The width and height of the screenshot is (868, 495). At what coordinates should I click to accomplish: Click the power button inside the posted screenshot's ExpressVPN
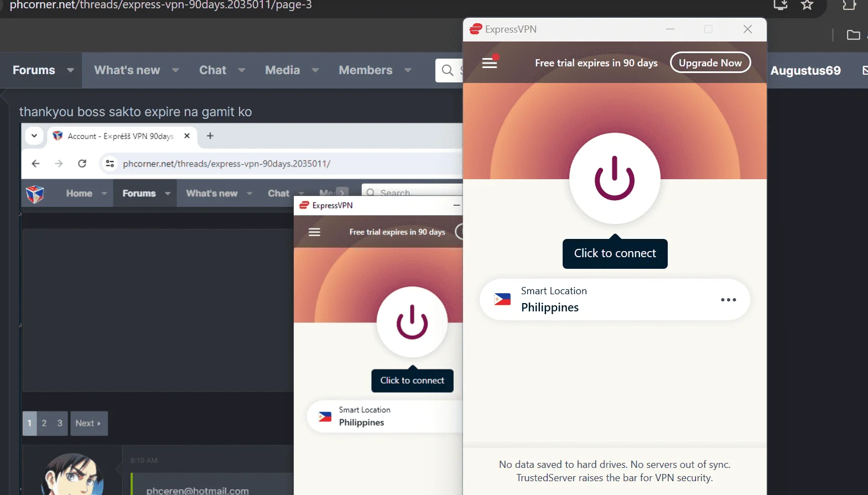pyautogui.click(x=412, y=322)
